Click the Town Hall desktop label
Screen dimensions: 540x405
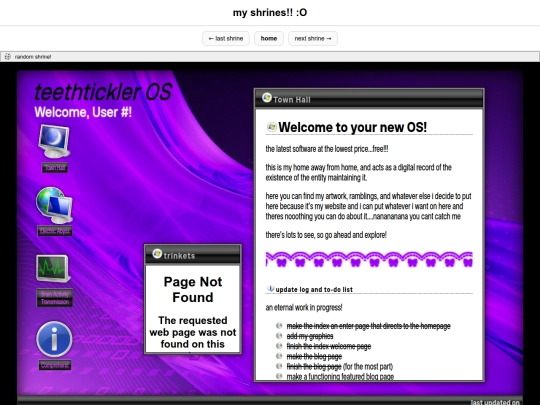55,168
